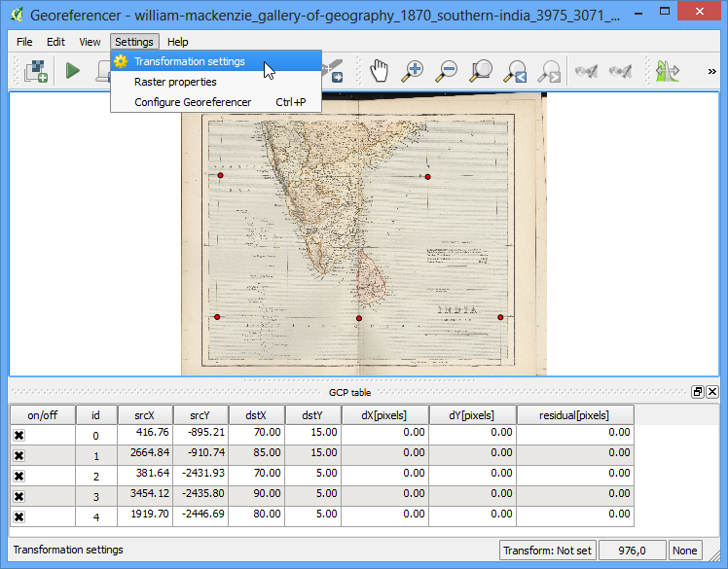Open raster (Add Raster icon)
The width and height of the screenshot is (728, 569).
coord(36,71)
